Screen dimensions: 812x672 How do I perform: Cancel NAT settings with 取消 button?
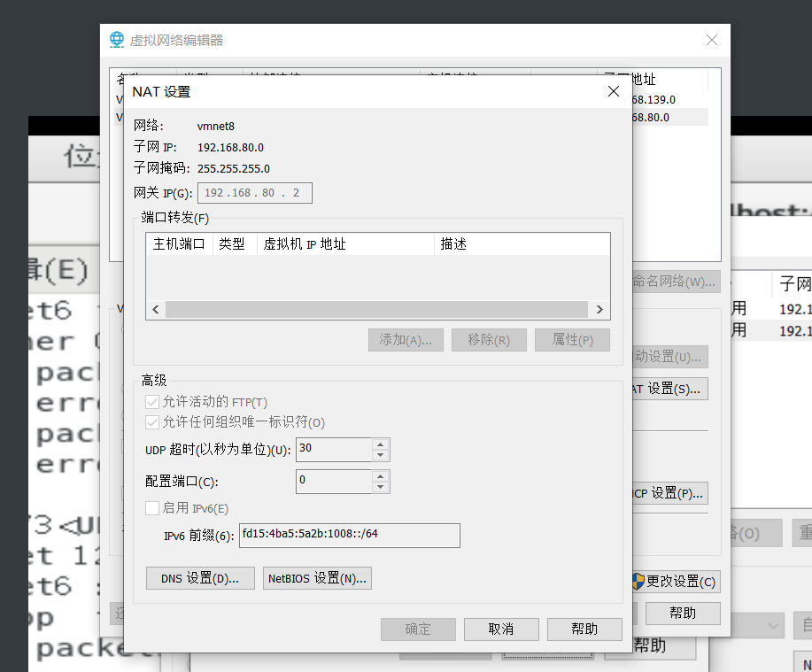click(x=501, y=630)
